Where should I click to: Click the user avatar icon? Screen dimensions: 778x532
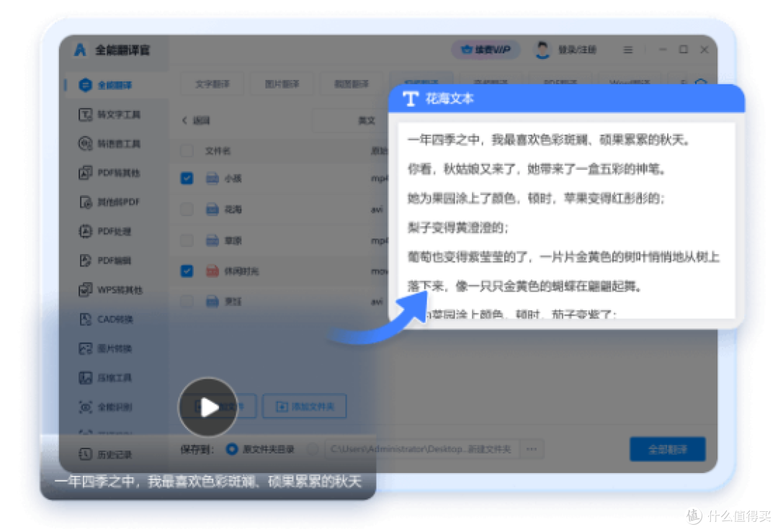click(x=542, y=50)
